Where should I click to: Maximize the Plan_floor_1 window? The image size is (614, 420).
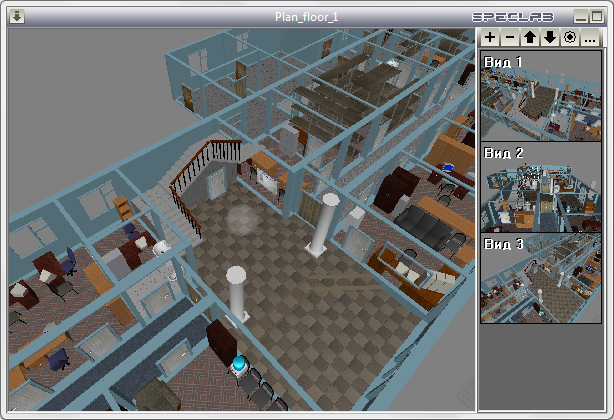(x=597, y=17)
